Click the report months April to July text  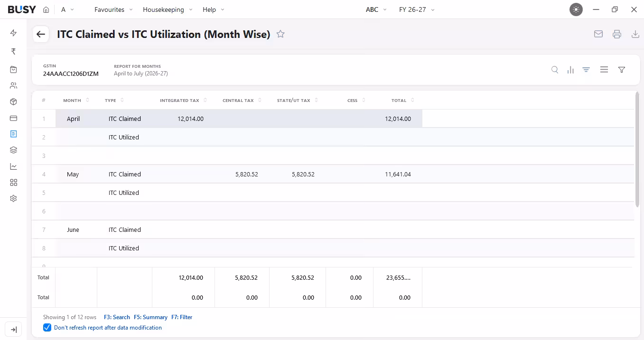tap(141, 74)
